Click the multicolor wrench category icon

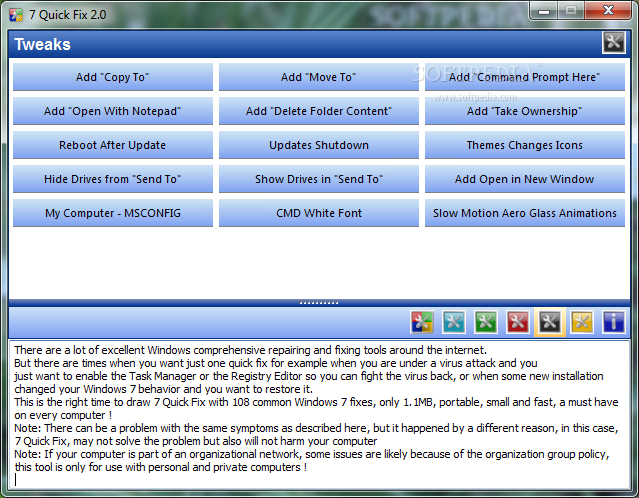[x=422, y=322]
